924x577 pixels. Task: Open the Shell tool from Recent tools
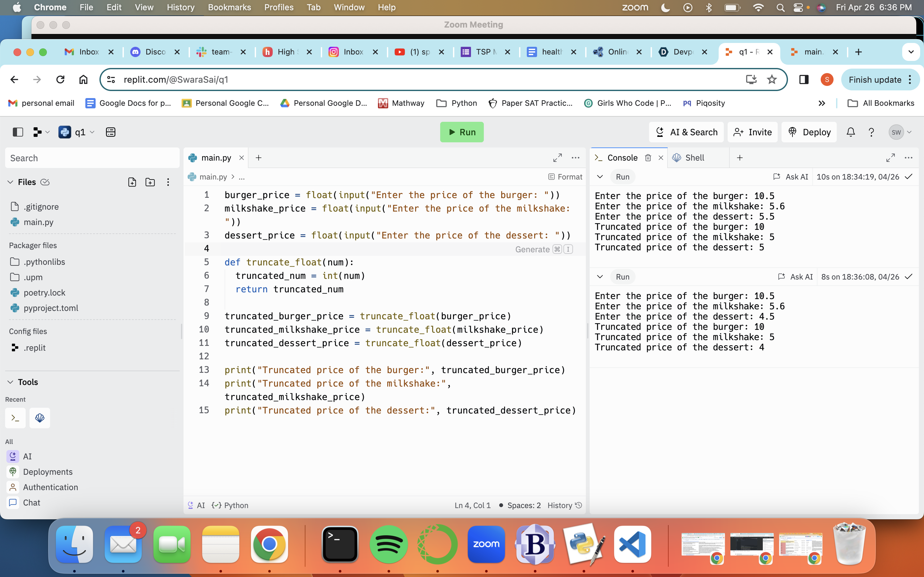click(40, 418)
